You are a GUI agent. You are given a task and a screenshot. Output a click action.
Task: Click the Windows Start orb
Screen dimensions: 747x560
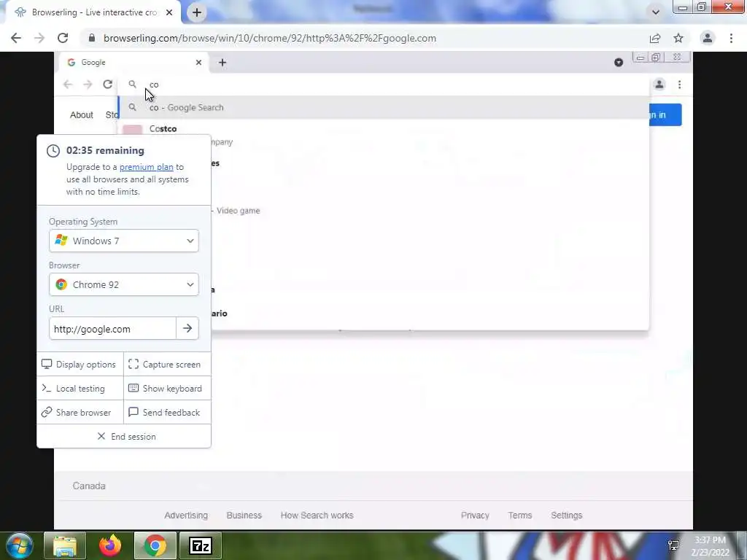20,545
